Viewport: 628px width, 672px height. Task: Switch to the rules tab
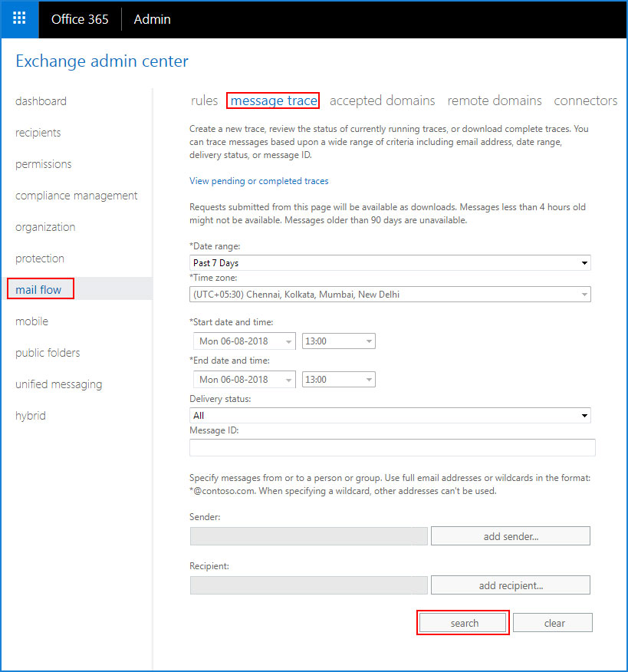(x=204, y=100)
